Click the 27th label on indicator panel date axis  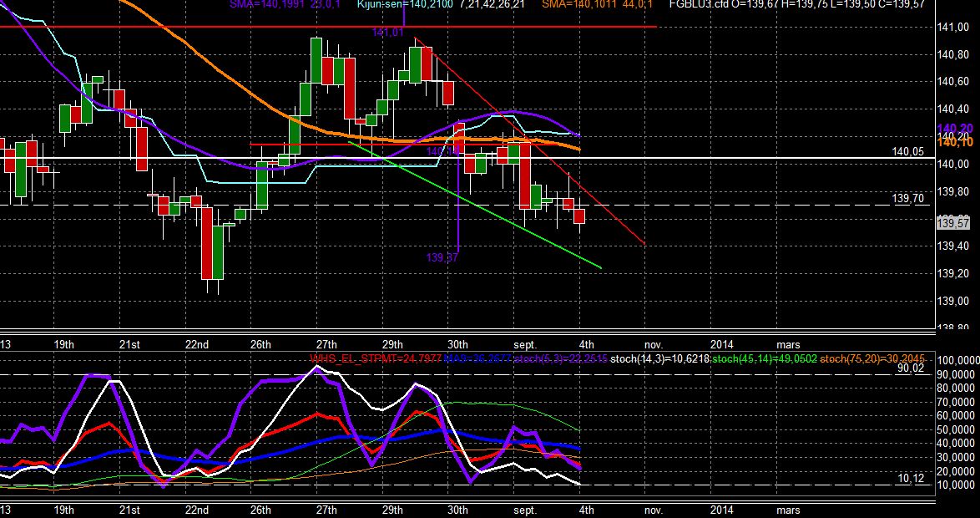326,510
